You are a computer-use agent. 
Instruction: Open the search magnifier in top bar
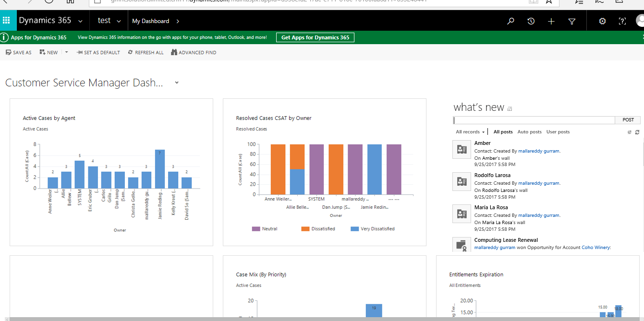(x=510, y=21)
